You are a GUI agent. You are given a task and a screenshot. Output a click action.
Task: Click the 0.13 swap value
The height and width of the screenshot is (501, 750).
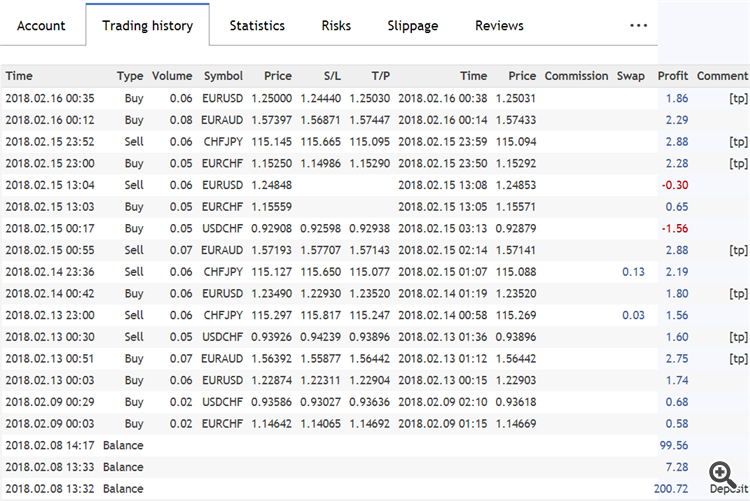pos(633,271)
